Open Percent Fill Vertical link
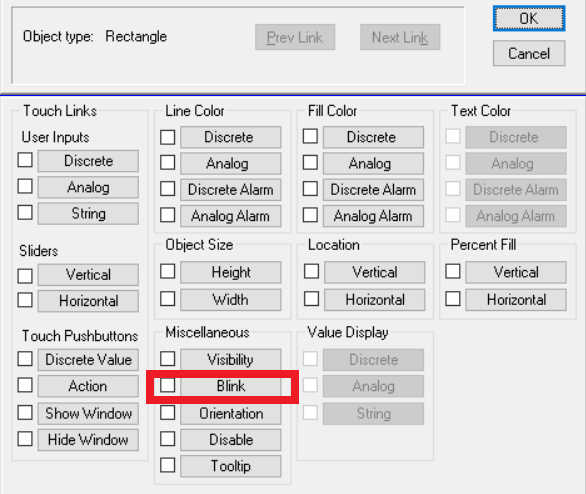 click(x=516, y=272)
